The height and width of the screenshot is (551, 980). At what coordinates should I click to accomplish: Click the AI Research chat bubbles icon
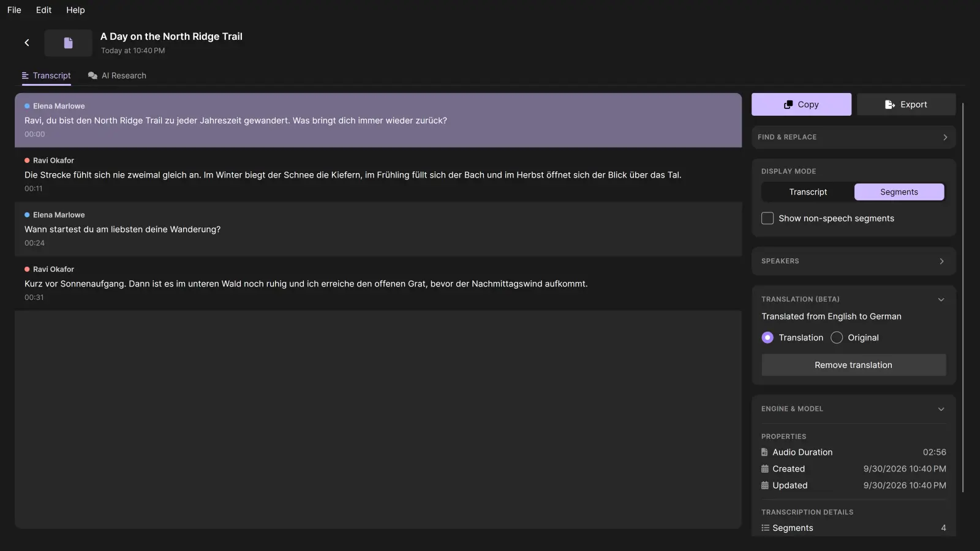click(92, 76)
